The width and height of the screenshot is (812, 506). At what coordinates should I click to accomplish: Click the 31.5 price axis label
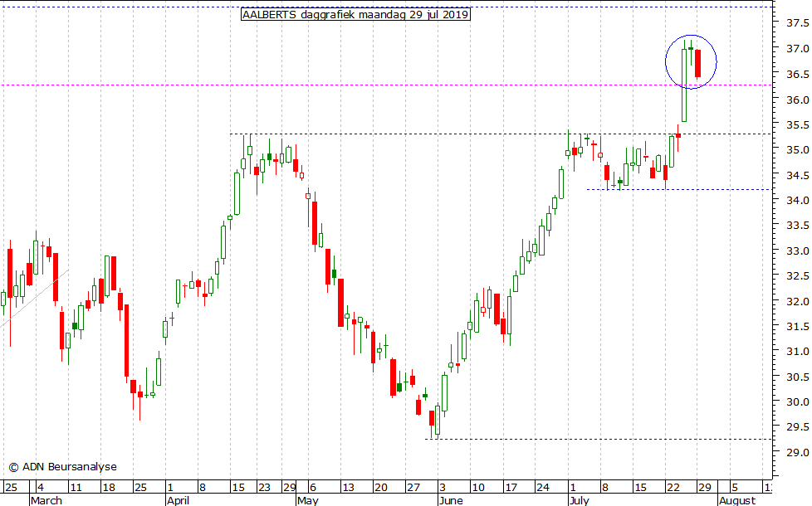click(798, 327)
